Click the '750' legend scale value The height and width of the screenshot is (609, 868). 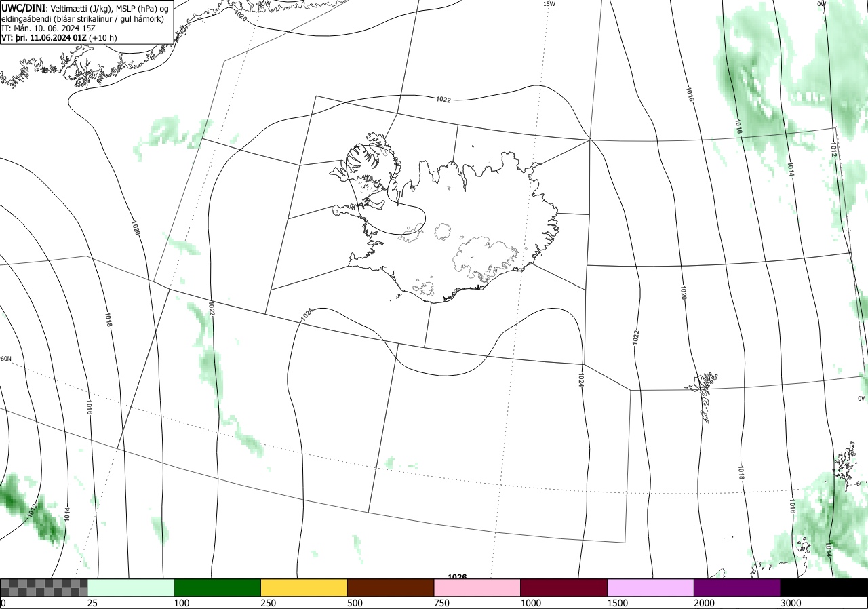tap(442, 603)
